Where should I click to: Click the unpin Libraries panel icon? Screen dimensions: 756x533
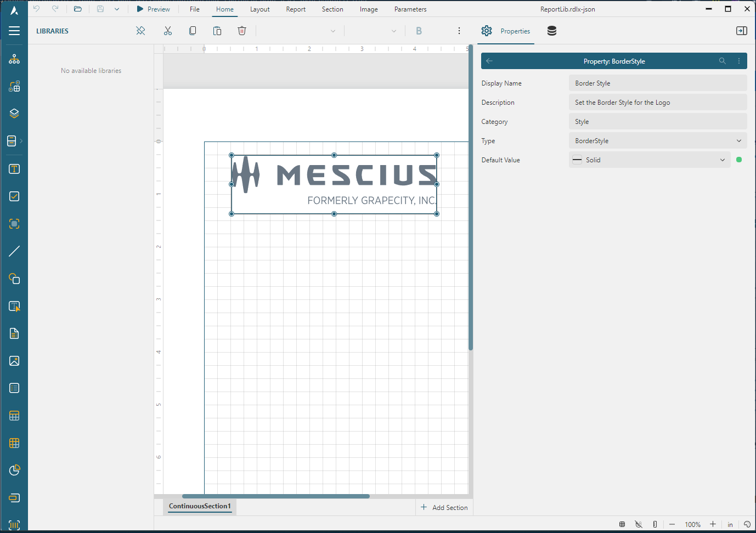[x=140, y=31]
